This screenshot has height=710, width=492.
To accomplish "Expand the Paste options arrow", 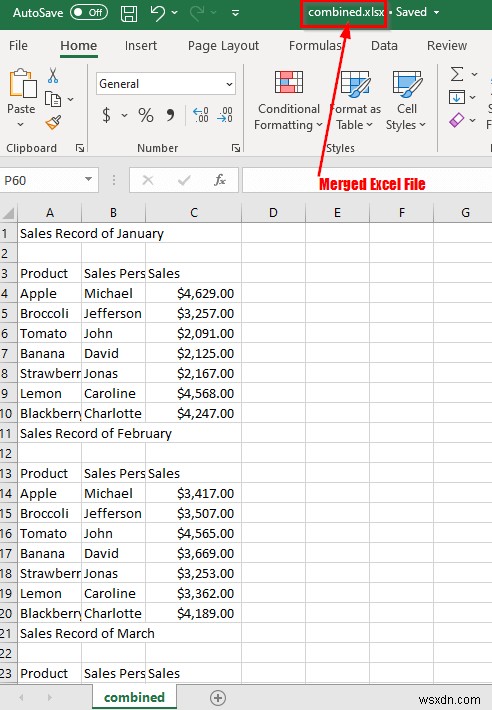I will click(x=21, y=124).
